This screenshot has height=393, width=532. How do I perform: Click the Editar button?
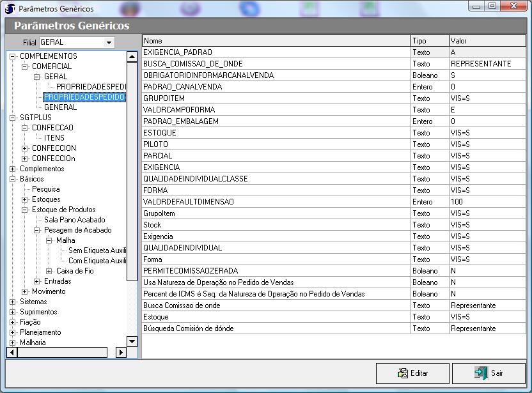coord(412,373)
